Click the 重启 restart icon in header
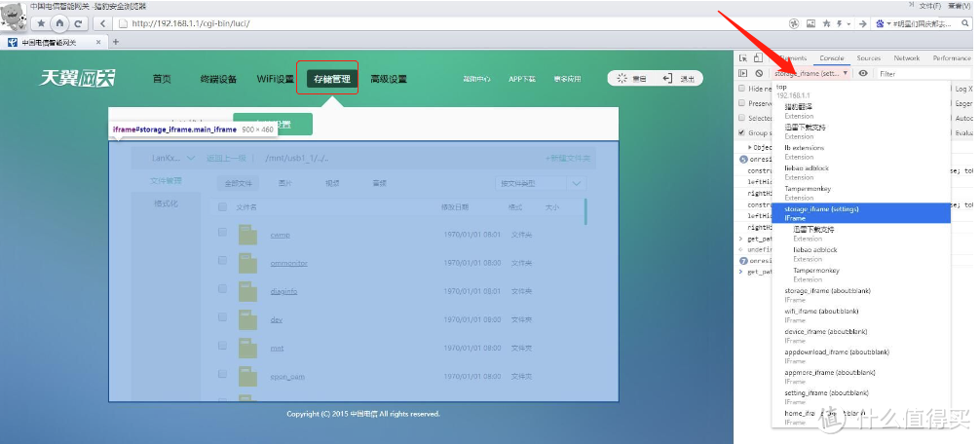This screenshot has width=980, height=444. point(622,79)
